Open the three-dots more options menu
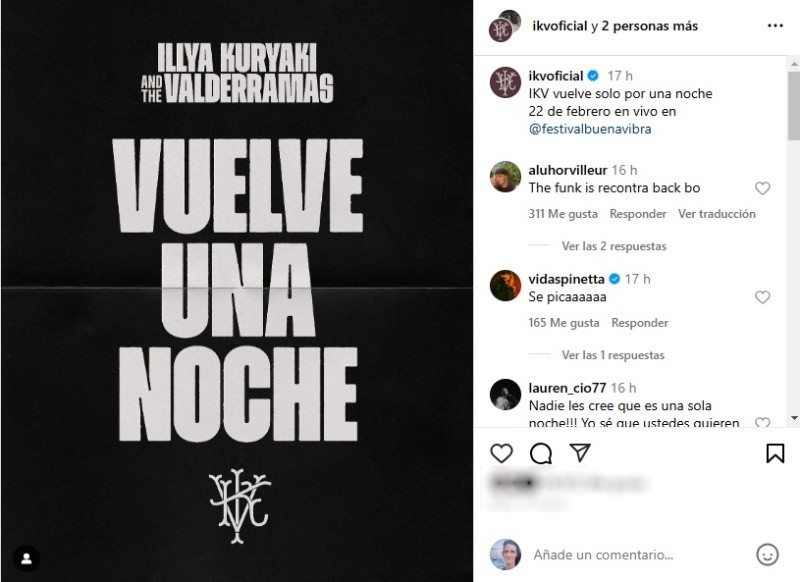 click(775, 26)
